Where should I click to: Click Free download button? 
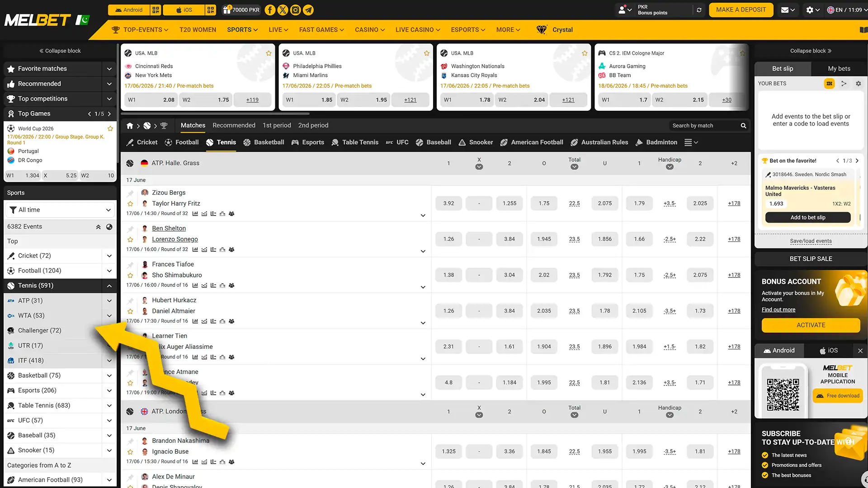tap(838, 396)
